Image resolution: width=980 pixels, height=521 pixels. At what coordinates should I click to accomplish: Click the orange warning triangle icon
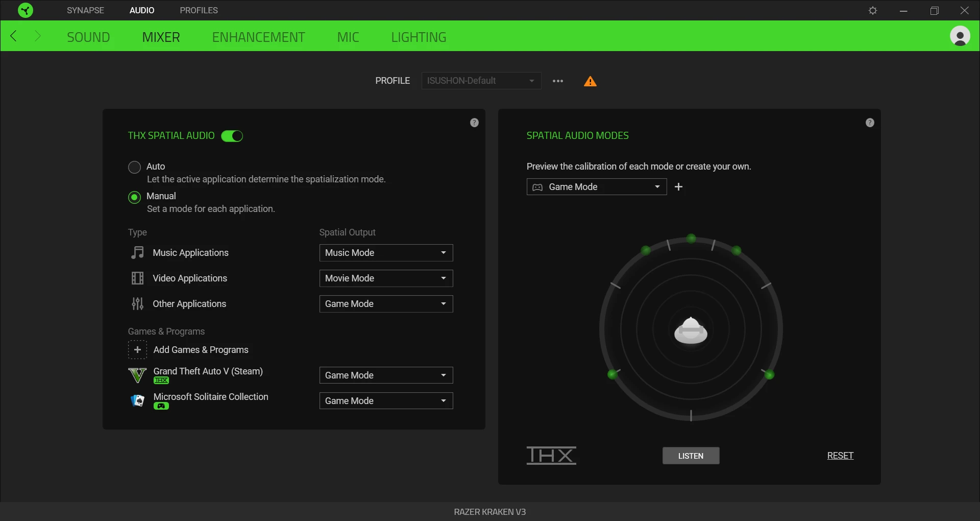click(590, 81)
